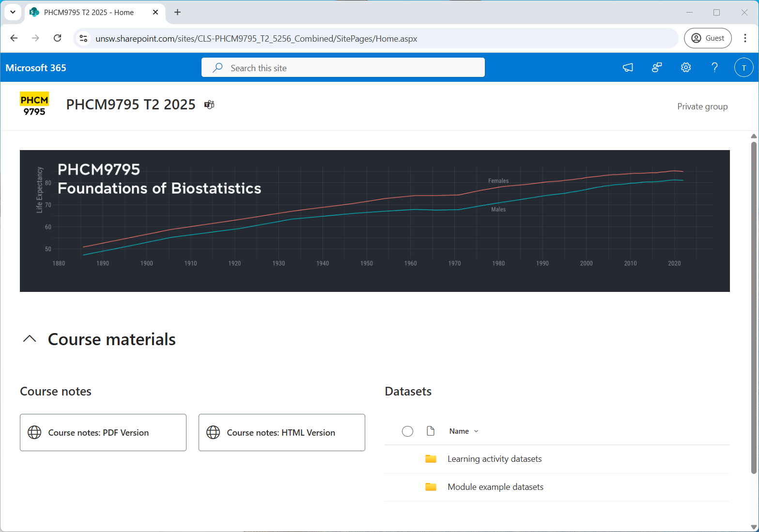The height and width of the screenshot is (532, 759).
Task: Open the people connections icon in header
Action: [657, 68]
